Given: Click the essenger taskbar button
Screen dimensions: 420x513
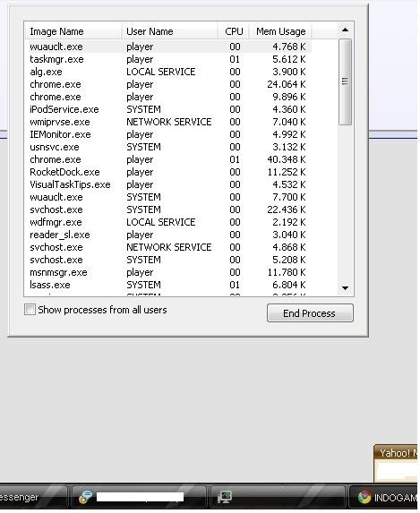Looking at the screenshot, I should coord(33,497).
